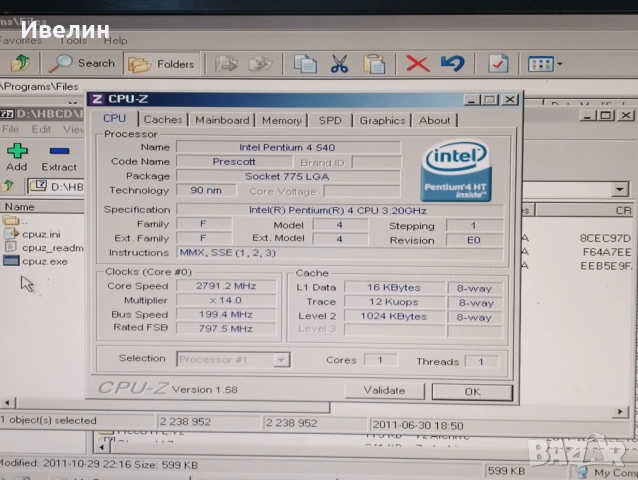
Task: Click the Properties checkmark icon
Action: pos(498,64)
